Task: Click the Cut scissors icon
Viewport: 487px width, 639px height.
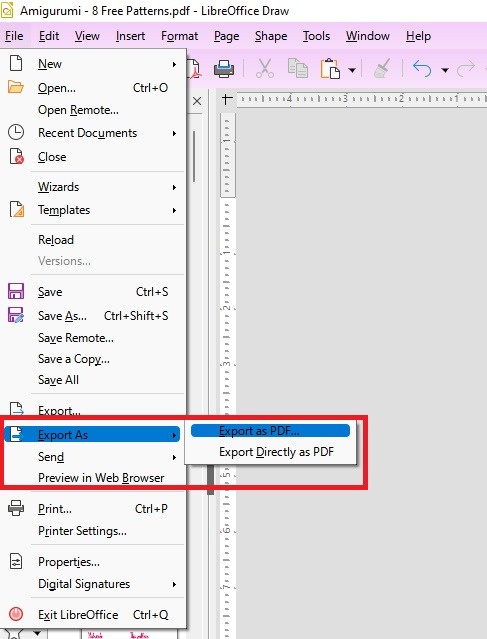Action: (265, 68)
